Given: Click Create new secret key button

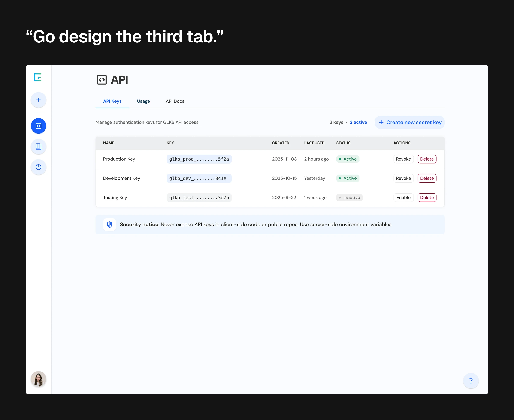Looking at the screenshot, I should [x=410, y=122].
